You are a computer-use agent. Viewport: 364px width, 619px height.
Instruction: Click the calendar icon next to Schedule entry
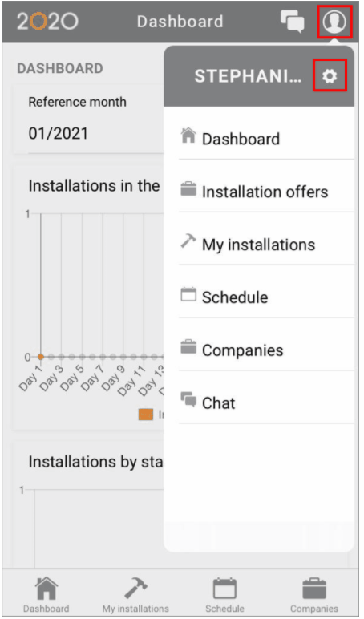[188, 294]
